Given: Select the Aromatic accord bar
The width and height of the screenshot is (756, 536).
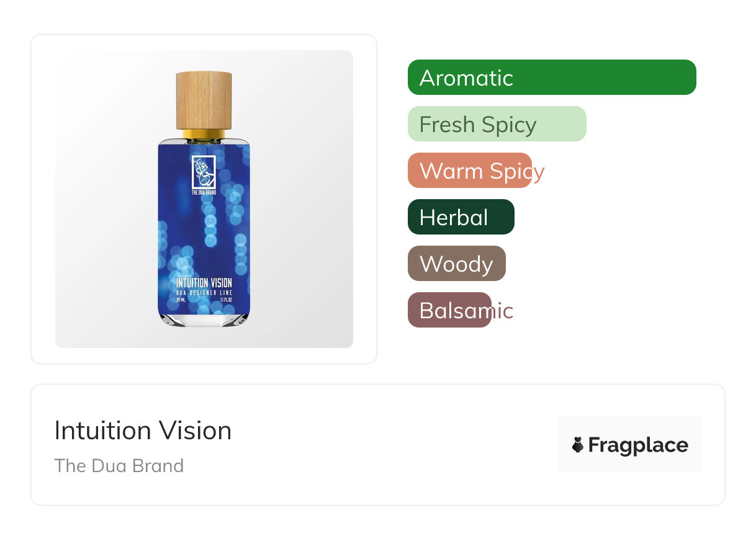Looking at the screenshot, I should (551, 78).
